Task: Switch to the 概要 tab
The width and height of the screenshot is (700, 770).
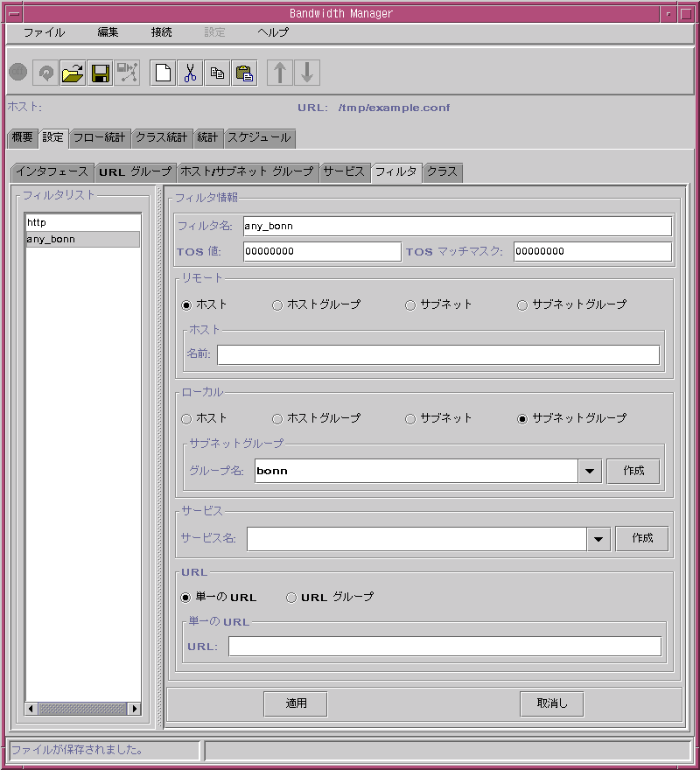Action: [23, 137]
